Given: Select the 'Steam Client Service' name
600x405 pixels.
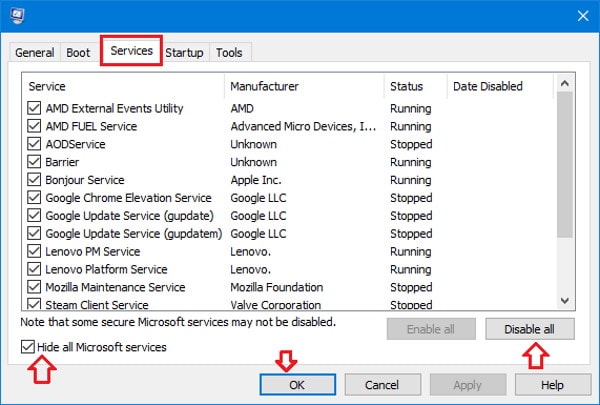Looking at the screenshot, I should point(97,305).
